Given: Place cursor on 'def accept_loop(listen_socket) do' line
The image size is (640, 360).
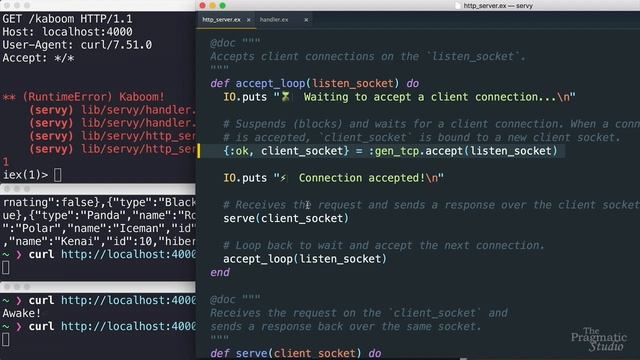Looking at the screenshot, I should coord(315,83).
